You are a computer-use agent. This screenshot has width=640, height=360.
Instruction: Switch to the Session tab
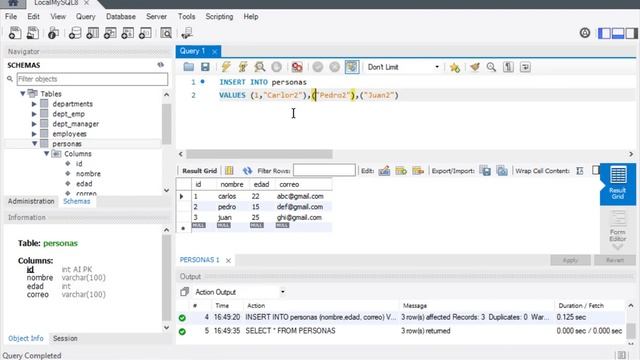65,338
